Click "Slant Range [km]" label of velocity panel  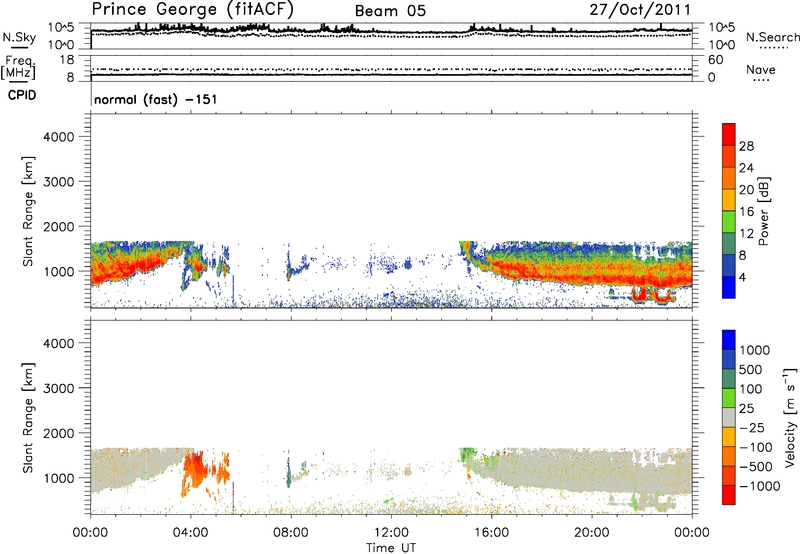pos(28,418)
